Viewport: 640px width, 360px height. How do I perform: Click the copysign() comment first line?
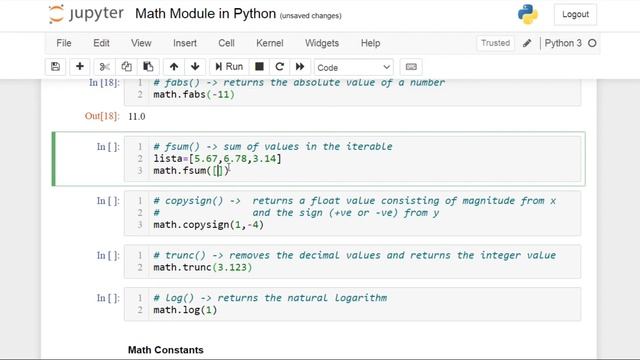tap(354, 201)
